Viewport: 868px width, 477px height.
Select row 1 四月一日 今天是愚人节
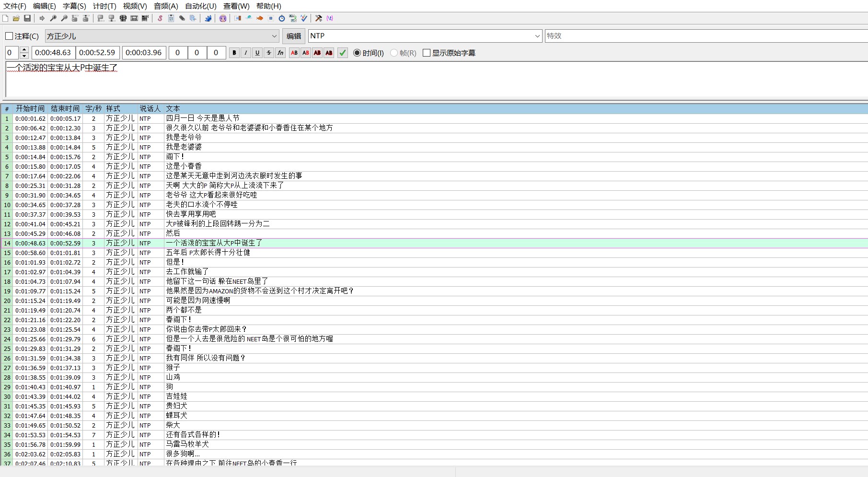[x=434, y=118]
